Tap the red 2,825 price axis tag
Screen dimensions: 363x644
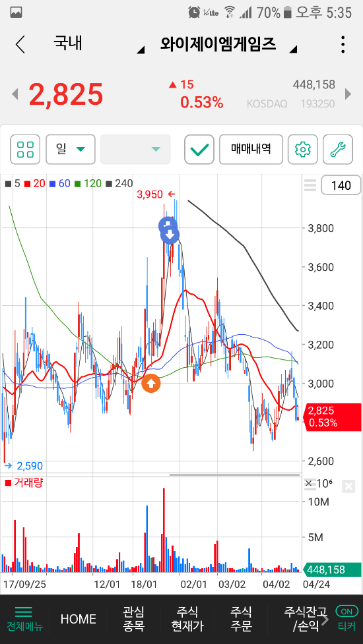pyautogui.click(x=332, y=417)
